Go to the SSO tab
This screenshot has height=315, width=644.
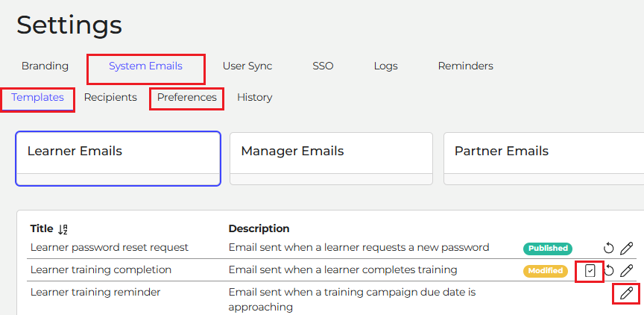click(323, 66)
